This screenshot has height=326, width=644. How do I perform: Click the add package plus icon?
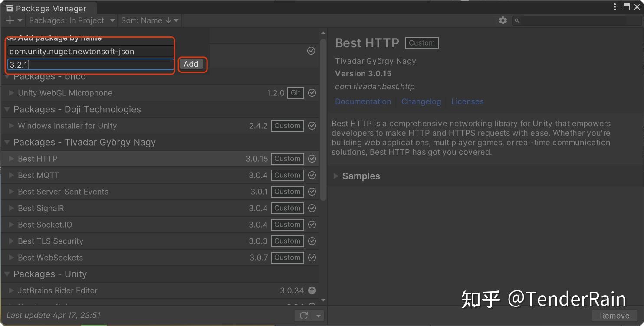(9, 20)
